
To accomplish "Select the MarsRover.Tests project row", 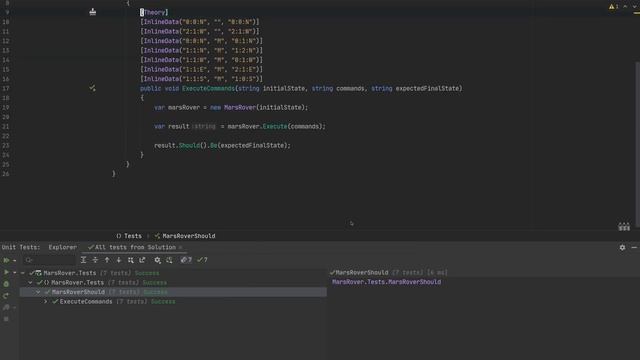I will (x=173, y=273).
